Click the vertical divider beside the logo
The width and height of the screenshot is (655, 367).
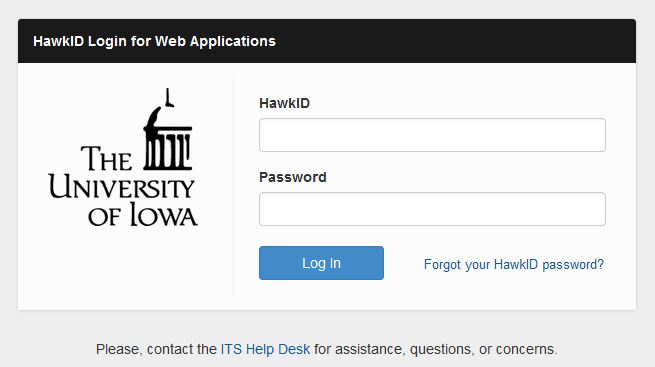coord(234,187)
